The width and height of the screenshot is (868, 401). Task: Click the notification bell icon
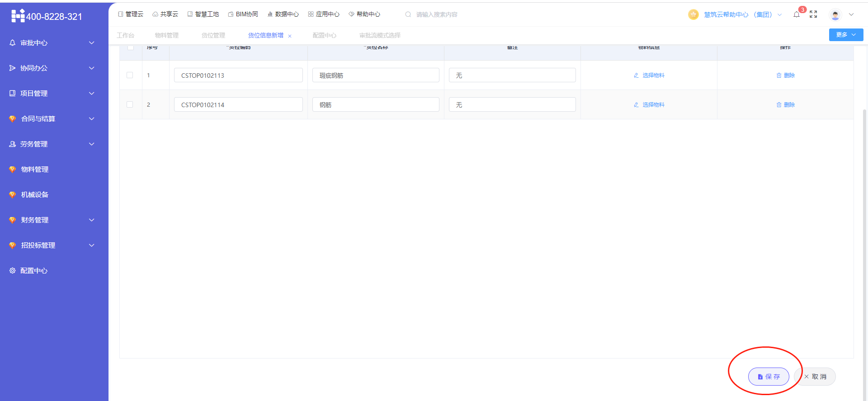click(797, 14)
